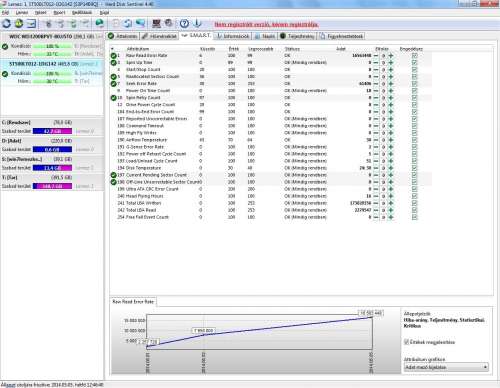Open the attribute graph type dropdown
Viewport: 500px width, 388px height.
(x=446, y=367)
